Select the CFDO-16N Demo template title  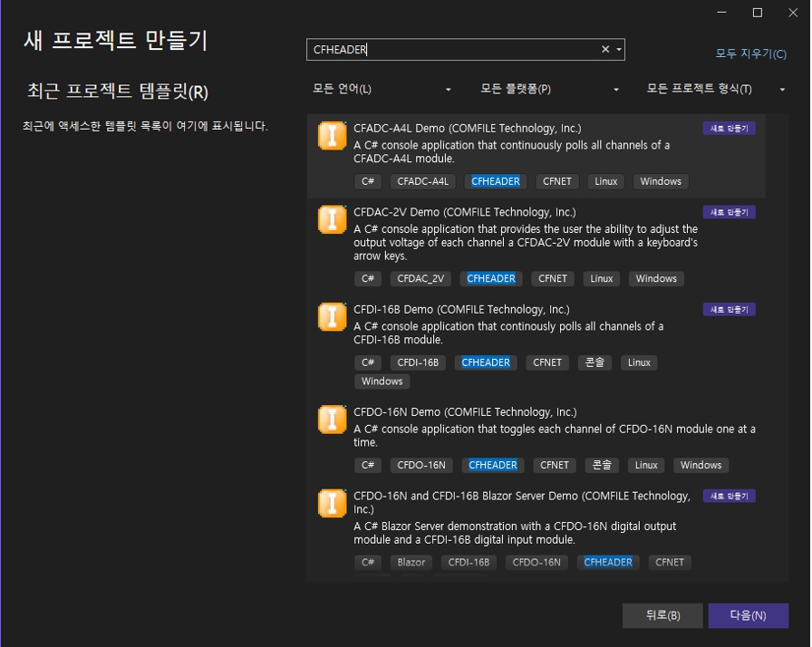tap(465, 412)
